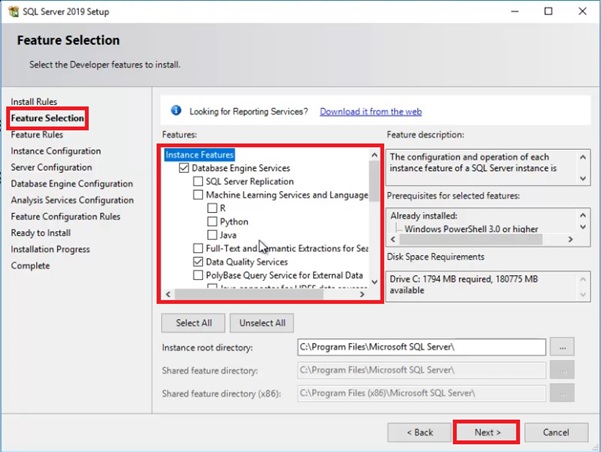Select Instance Configuration step in sidebar

point(56,151)
